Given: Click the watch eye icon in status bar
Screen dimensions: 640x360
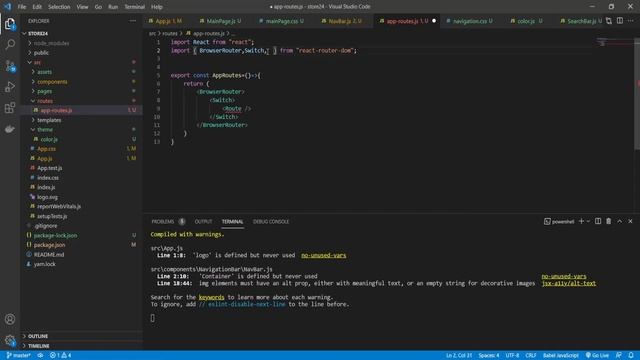Looking at the screenshot, I should (x=40, y=356).
